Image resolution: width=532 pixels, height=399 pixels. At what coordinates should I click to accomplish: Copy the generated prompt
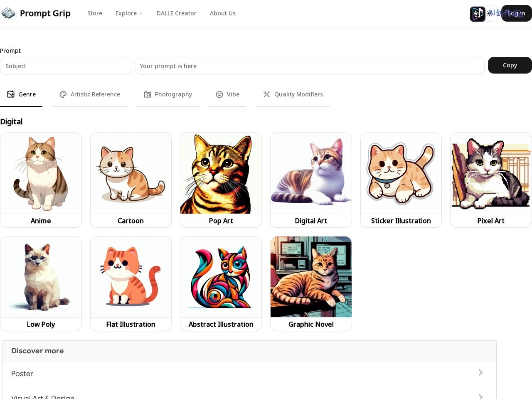[510, 65]
